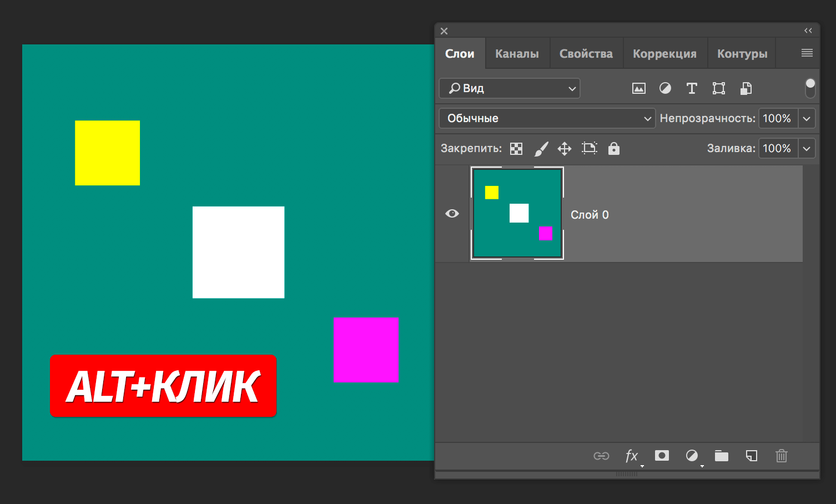Open the Обычные blend mode dropdown
The image size is (836, 504).
tap(547, 118)
